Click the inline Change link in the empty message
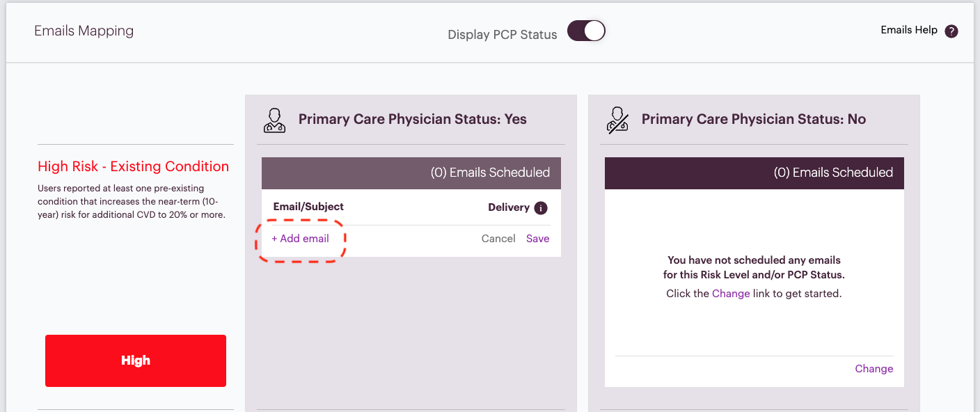 coord(731,294)
